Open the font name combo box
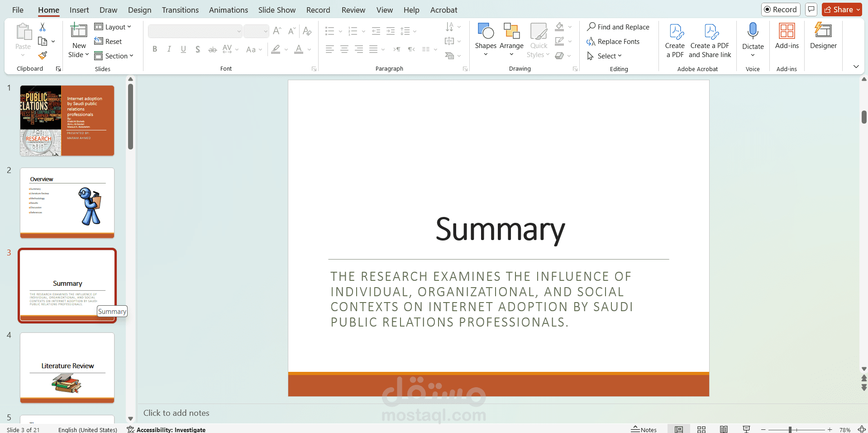The height and width of the screenshot is (433, 868). pyautogui.click(x=196, y=31)
